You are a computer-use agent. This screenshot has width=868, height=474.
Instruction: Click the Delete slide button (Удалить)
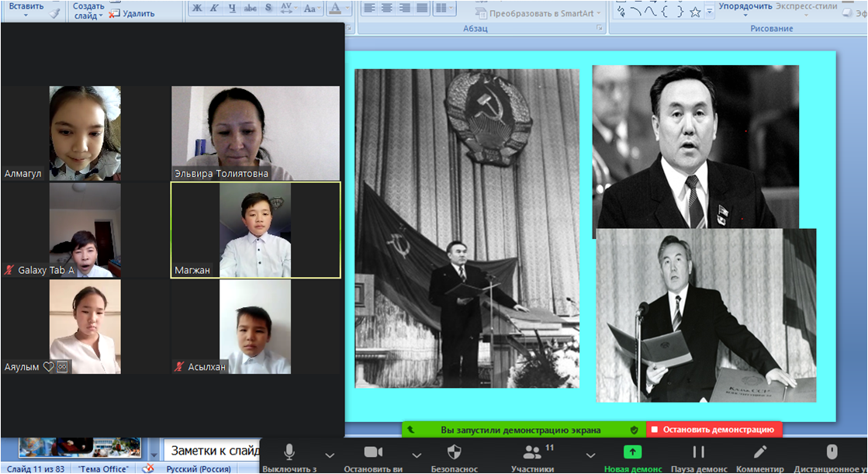(132, 13)
